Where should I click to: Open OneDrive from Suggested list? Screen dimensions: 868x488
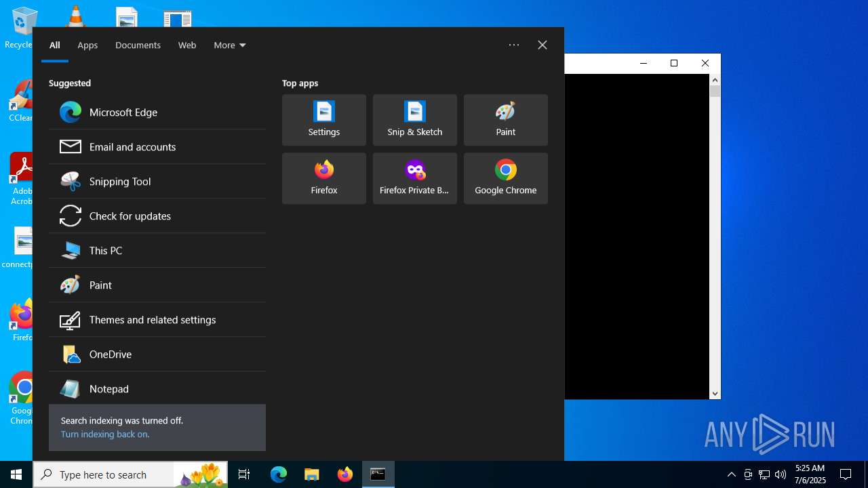point(157,354)
